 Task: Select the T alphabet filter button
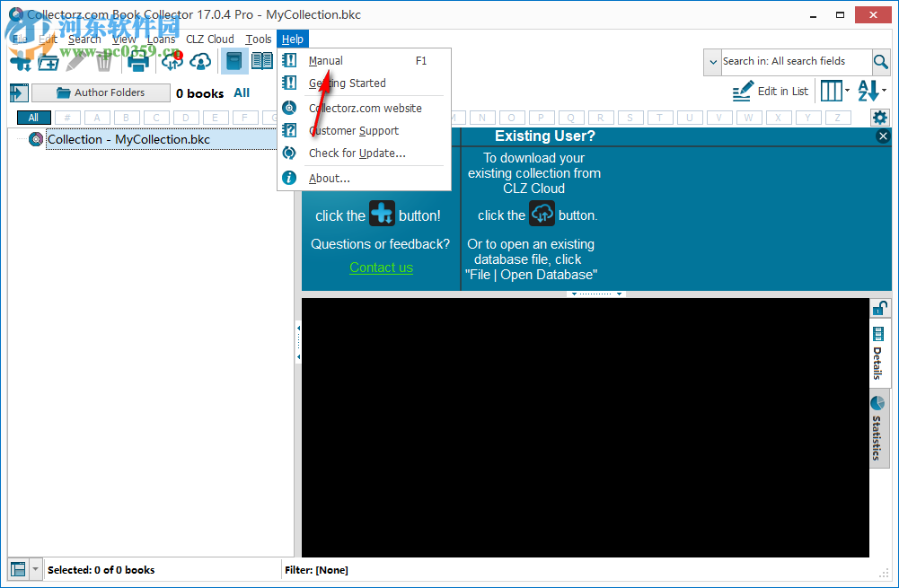pyautogui.click(x=659, y=118)
